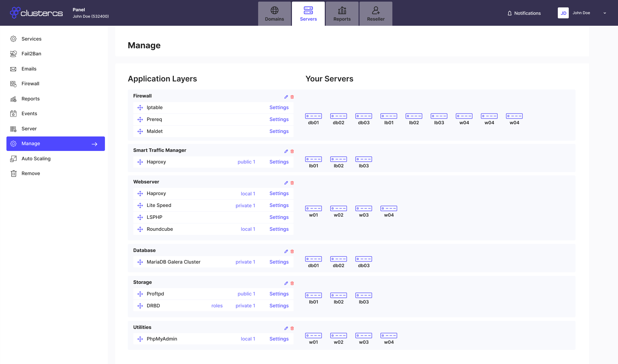
Task: Open Auto Scaling in the sidebar
Action: (x=36, y=159)
